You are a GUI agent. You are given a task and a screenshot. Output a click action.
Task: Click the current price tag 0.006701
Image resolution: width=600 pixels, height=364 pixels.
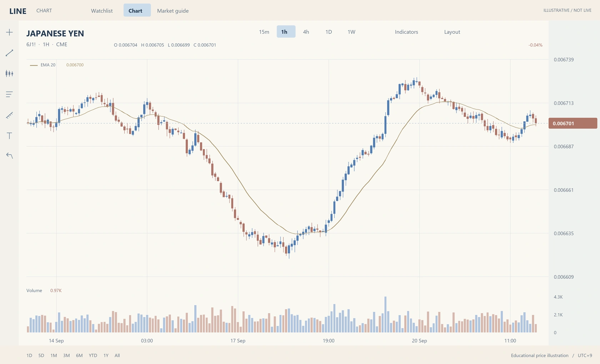point(572,123)
